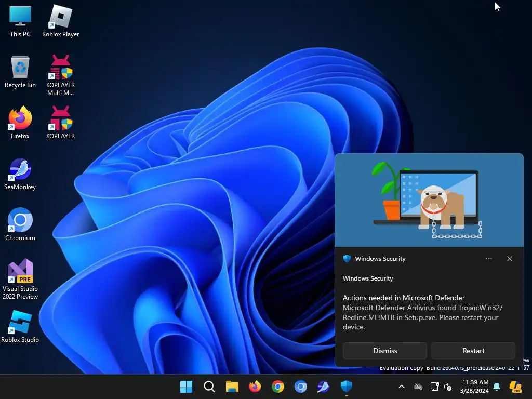This screenshot has height=399, width=532.
Task: Select the KOPLAYER Multi M... shortcut
Action: [60, 75]
